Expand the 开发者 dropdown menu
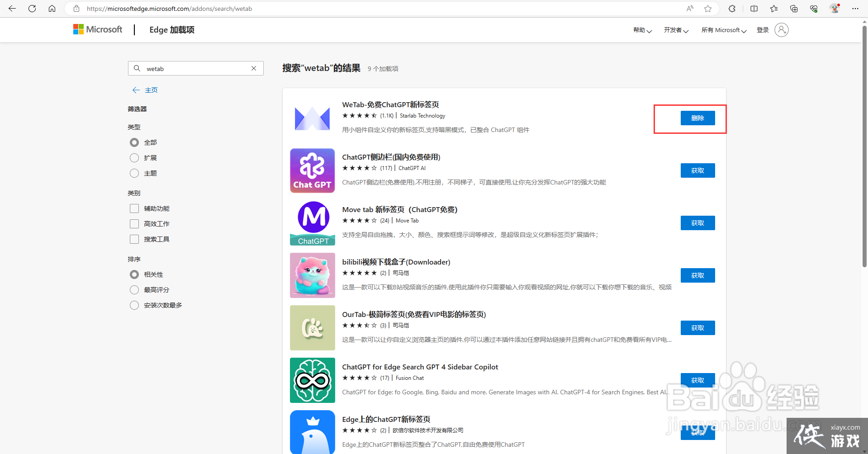Screen dimensions: 868x454 pos(676,30)
